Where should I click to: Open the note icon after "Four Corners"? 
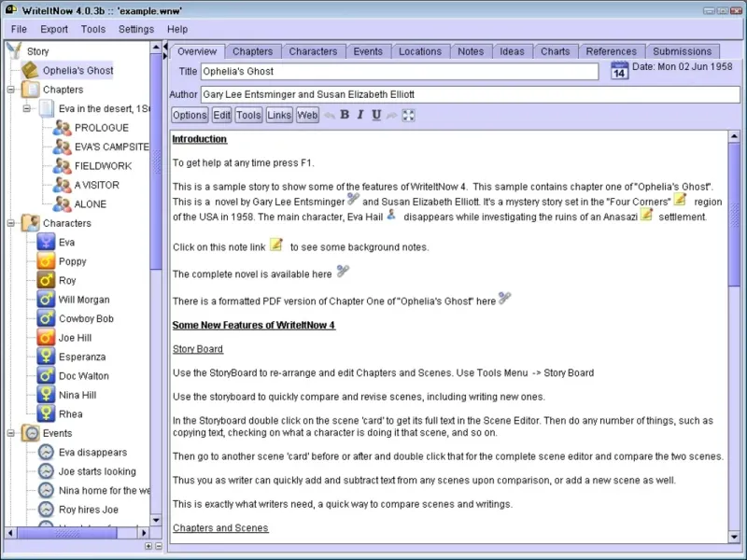click(x=681, y=199)
